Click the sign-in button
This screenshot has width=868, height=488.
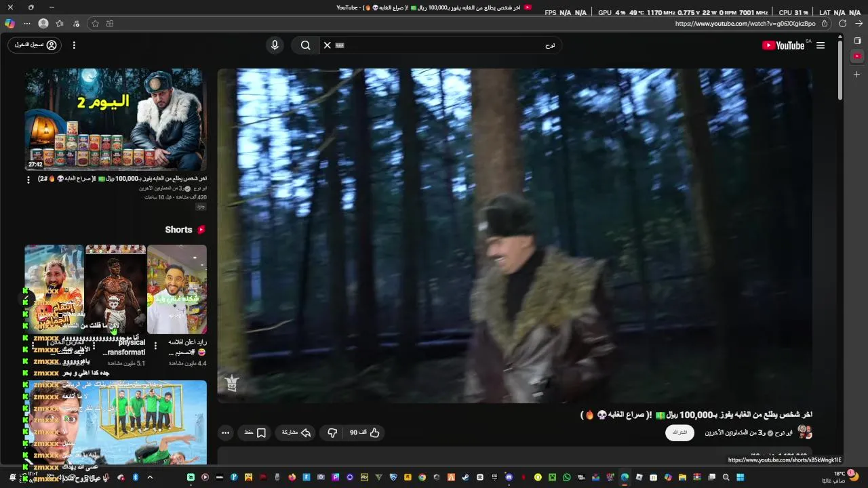tap(35, 45)
